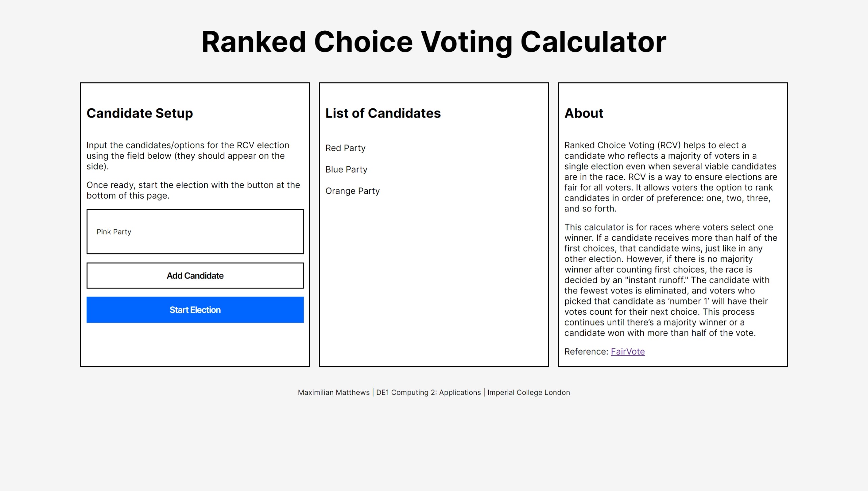Select Orange Party in the candidates list
Screen dimensions: 868x491
click(352, 191)
